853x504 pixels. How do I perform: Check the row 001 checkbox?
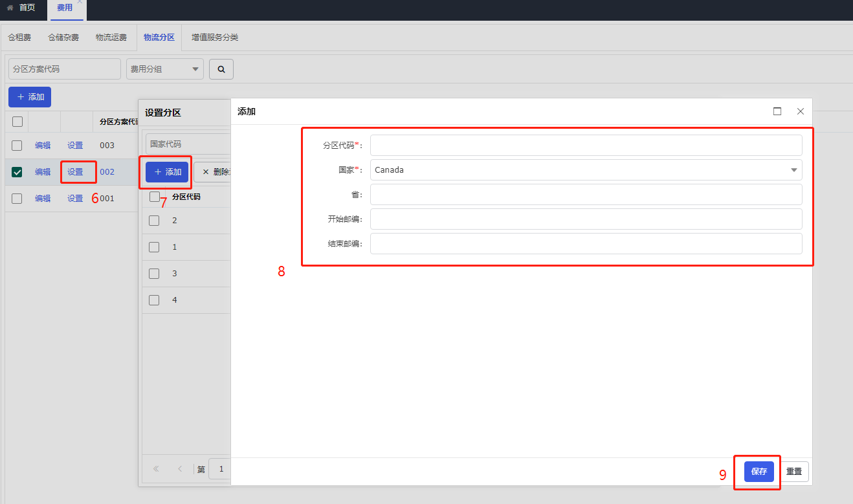coord(17,199)
